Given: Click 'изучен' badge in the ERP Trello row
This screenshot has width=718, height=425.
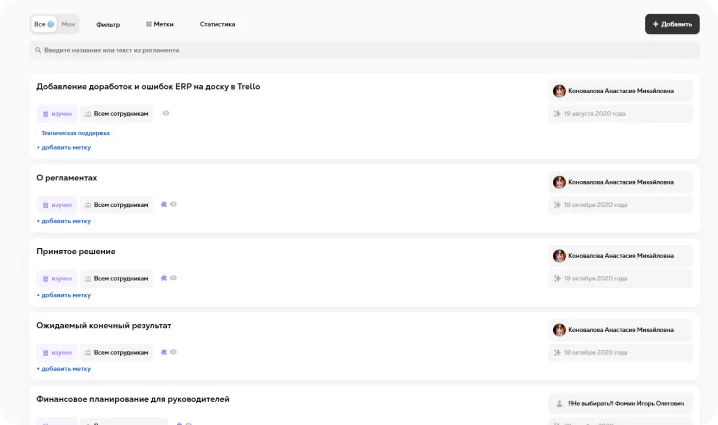Looking at the screenshot, I should click(57, 114).
